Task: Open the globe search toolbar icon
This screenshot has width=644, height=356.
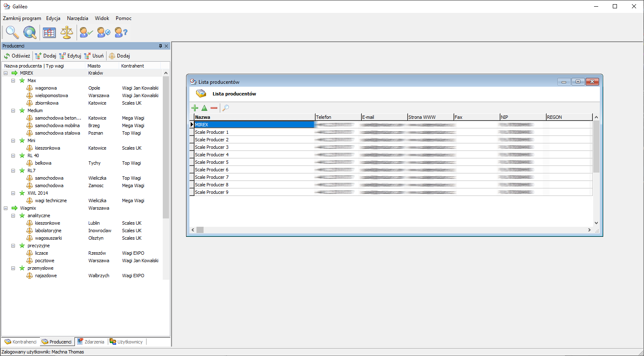Action: click(x=30, y=32)
